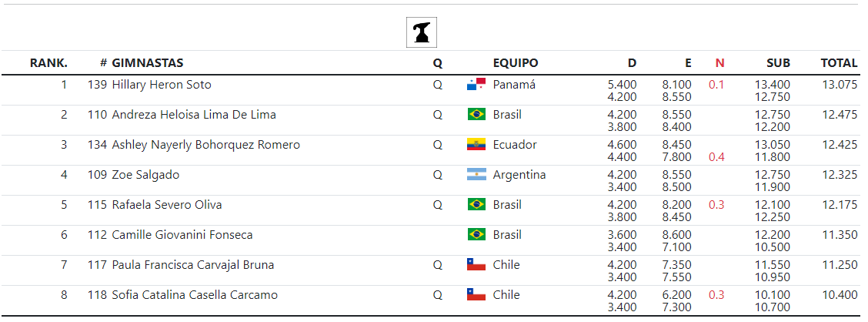Click Brasil flag in Camille Giovanini's row
Screen dimensions: 868x322
point(476,235)
